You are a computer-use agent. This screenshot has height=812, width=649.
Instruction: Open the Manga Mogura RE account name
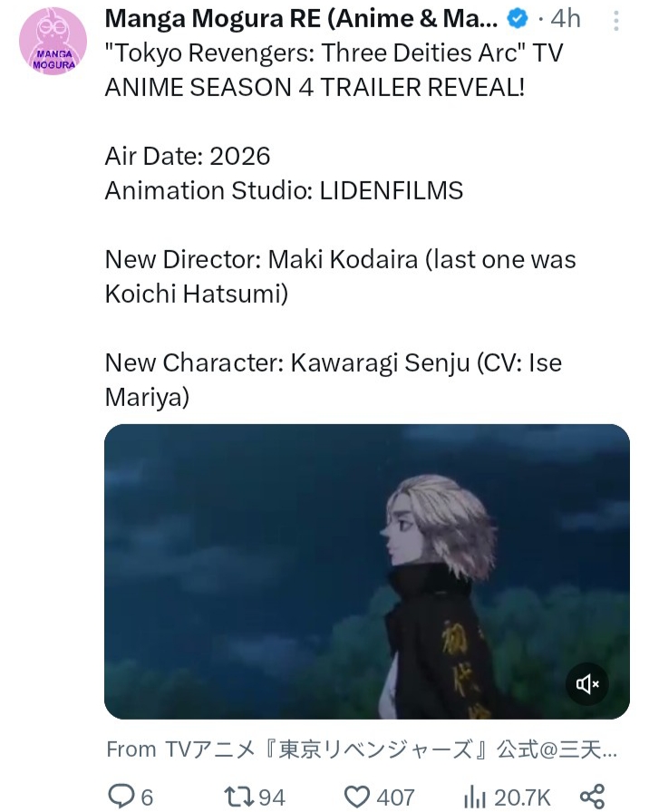pos(301,19)
